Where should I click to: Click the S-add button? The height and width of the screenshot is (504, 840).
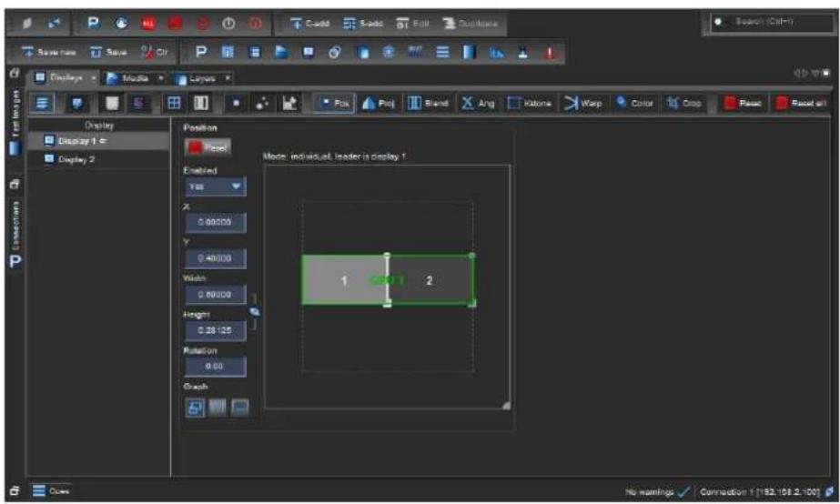click(x=363, y=24)
